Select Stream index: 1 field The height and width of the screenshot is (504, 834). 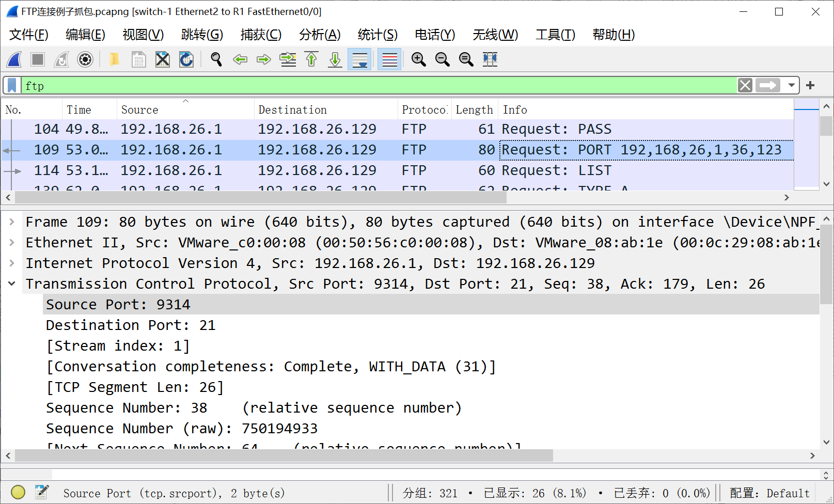(118, 346)
